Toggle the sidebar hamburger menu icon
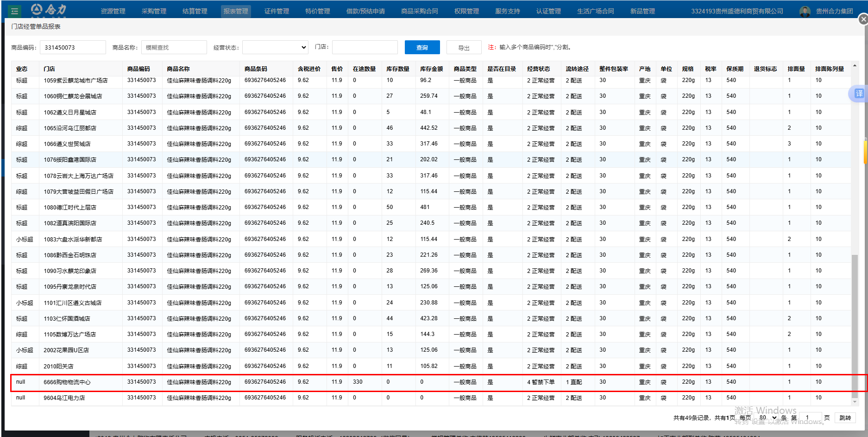The height and width of the screenshot is (437, 868). tap(15, 11)
